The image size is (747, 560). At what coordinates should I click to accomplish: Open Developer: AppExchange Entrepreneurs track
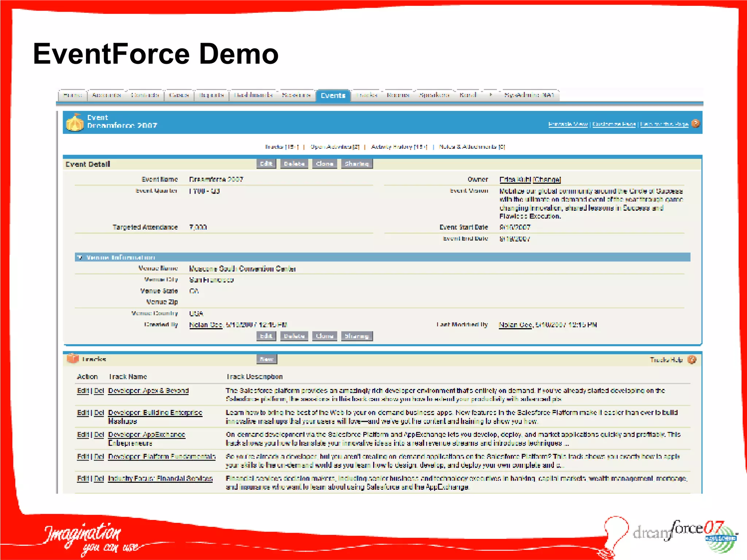point(147,439)
